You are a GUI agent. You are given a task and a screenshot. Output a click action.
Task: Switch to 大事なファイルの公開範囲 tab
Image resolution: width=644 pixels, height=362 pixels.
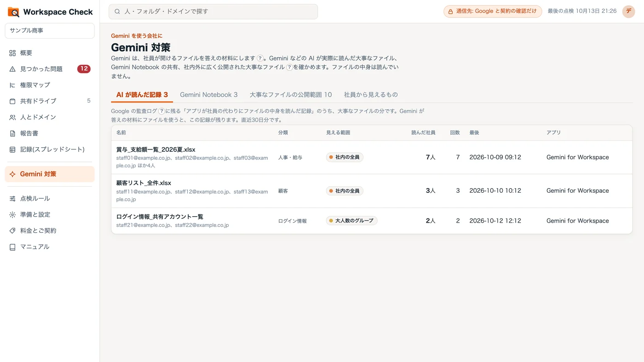coord(291,95)
